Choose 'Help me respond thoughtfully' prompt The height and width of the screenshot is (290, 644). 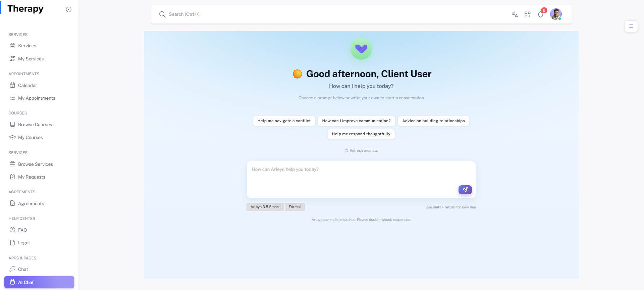tap(361, 134)
